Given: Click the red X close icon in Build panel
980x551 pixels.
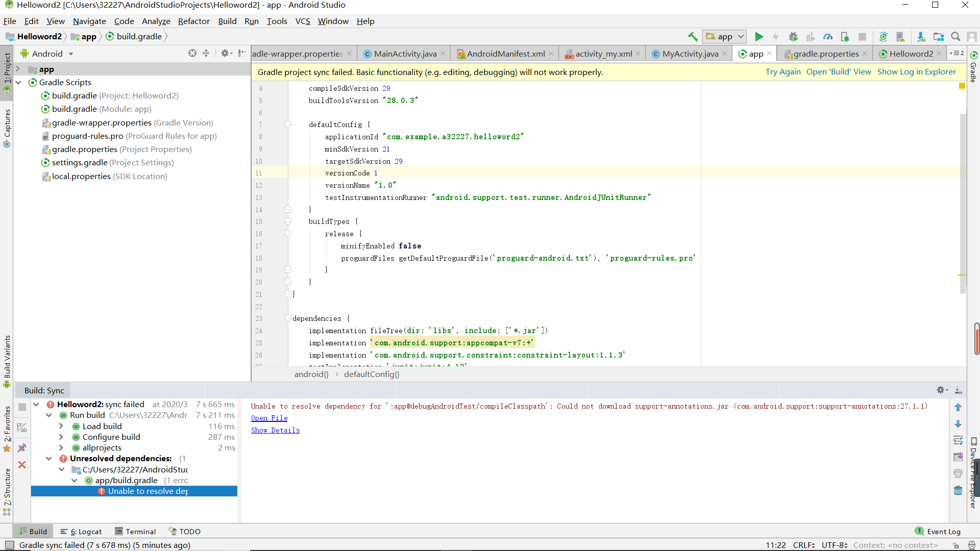Looking at the screenshot, I should pyautogui.click(x=22, y=465).
